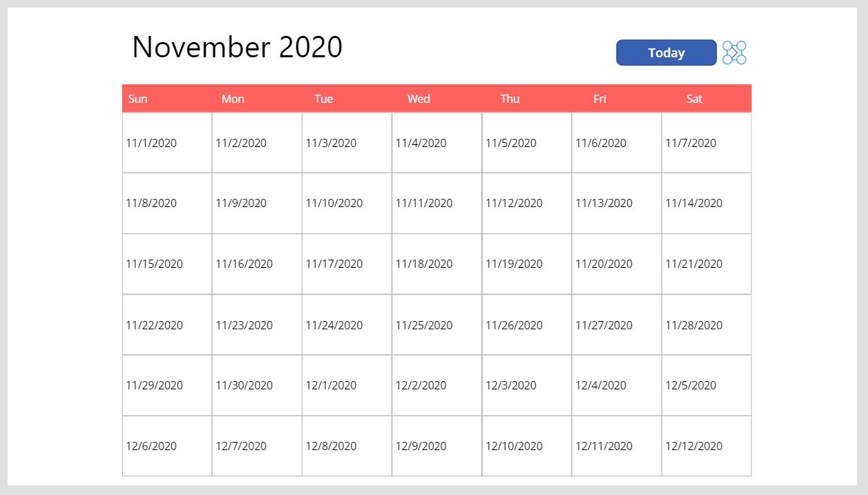
Task: Select the 12/12/2020 date cell
Action: (706, 446)
